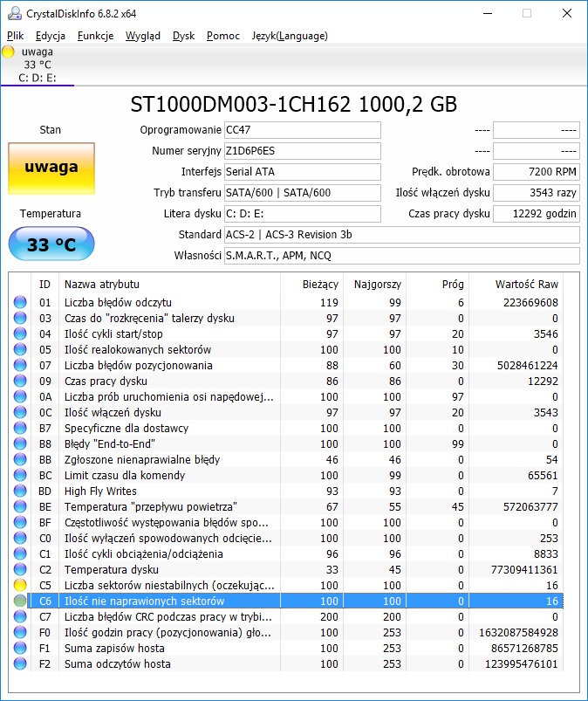
Task: Click status icon for attribute 01 read errors
Action: click(20, 302)
